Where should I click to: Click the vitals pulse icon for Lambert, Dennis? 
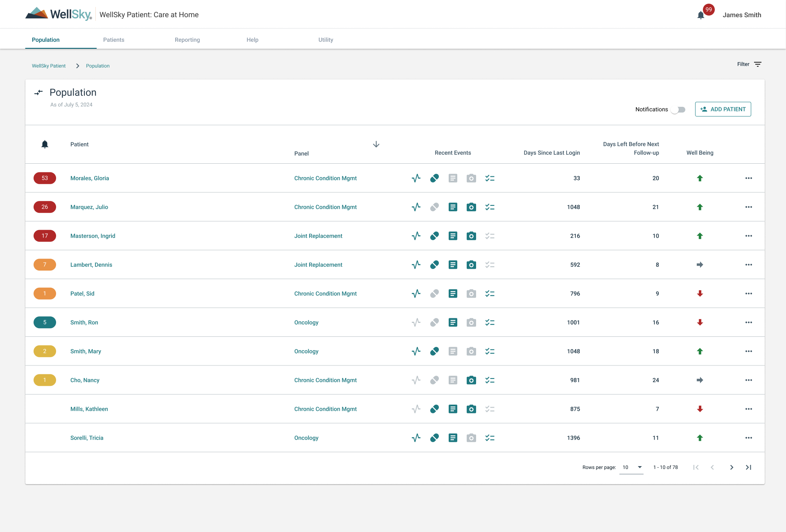click(416, 265)
